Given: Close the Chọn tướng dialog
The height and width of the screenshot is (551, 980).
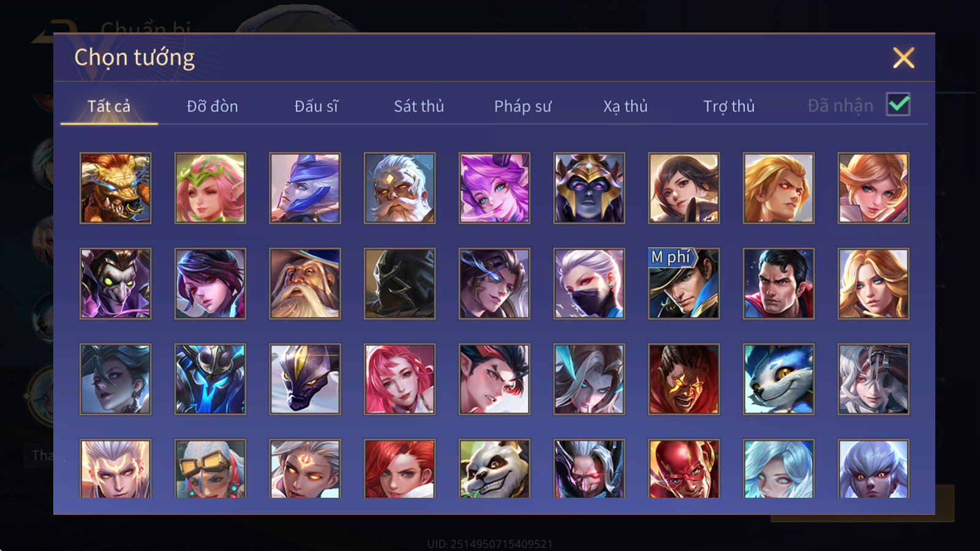Looking at the screenshot, I should pos(903,58).
